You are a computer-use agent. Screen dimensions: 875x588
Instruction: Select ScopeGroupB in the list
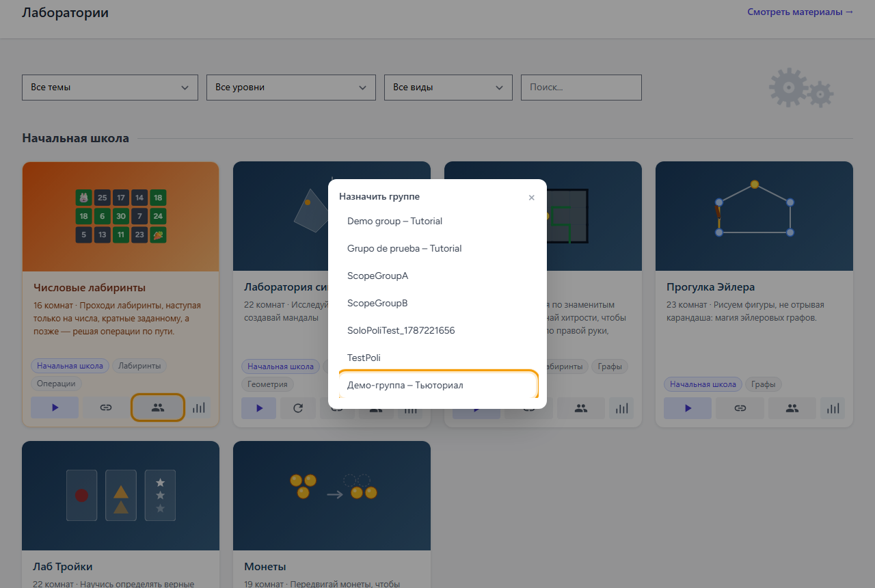click(x=437, y=303)
